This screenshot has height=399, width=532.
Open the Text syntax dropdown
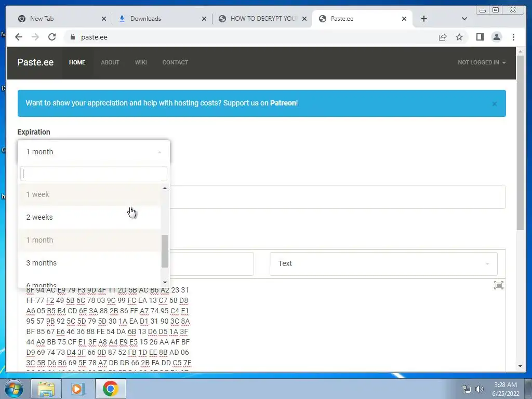click(383, 263)
